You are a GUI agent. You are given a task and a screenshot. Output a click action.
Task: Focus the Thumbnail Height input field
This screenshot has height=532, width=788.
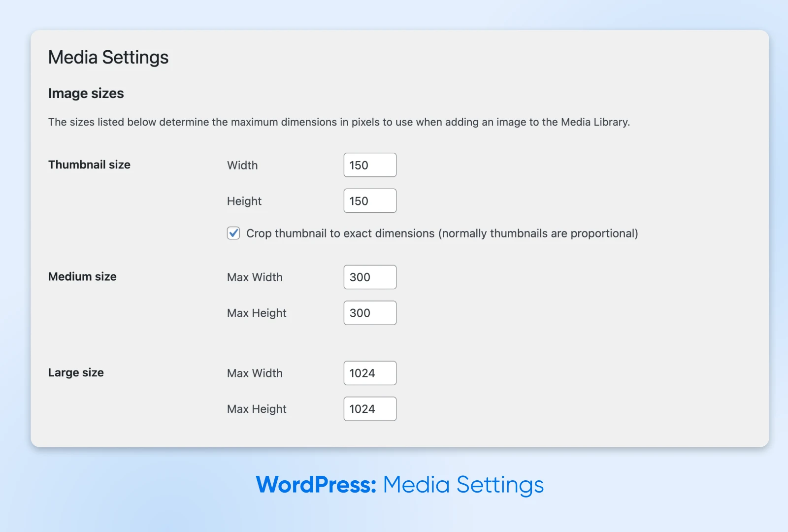[x=370, y=201]
